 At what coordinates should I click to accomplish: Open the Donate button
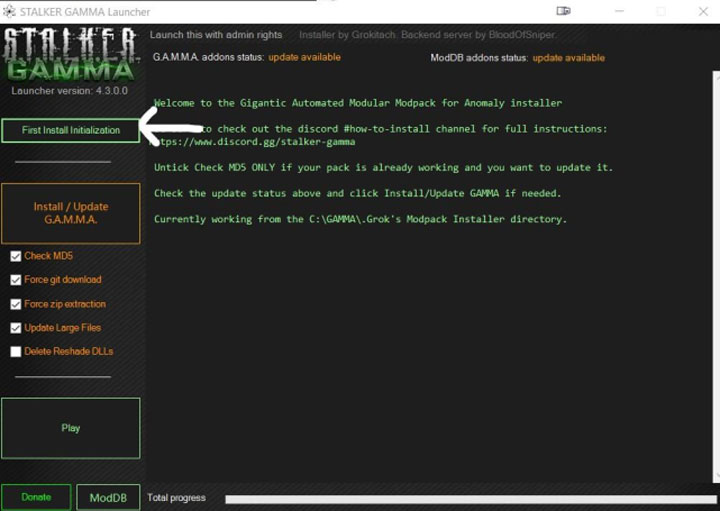click(36, 497)
